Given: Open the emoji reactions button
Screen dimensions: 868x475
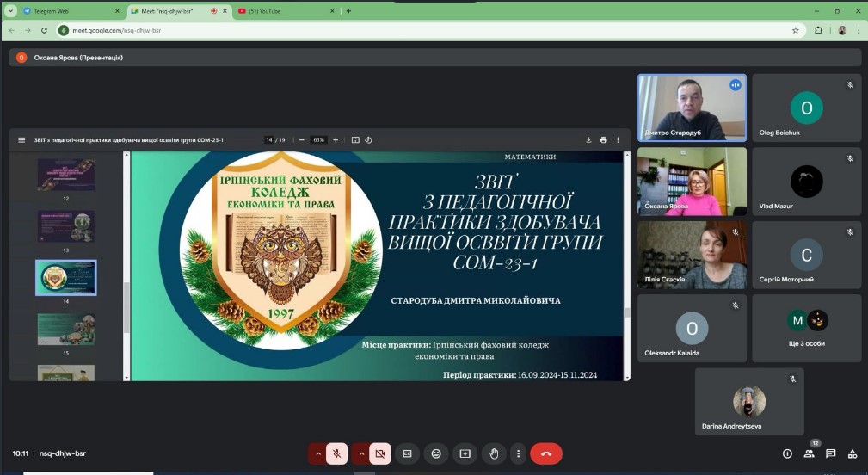Looking at the screenshot, I should coord(436,453).
